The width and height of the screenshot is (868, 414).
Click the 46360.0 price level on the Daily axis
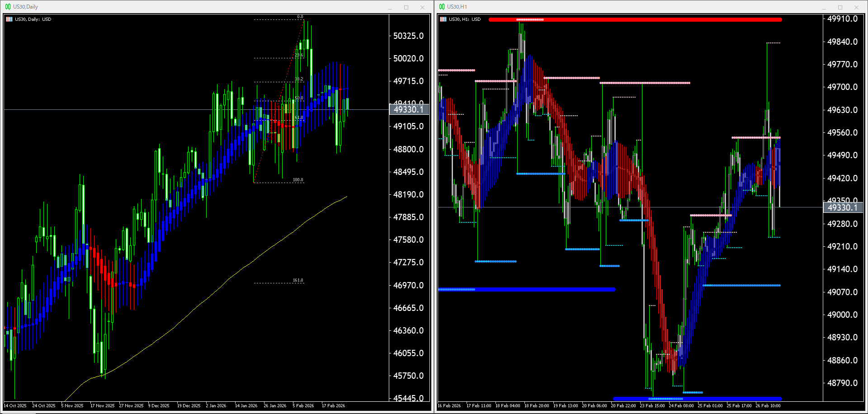click(409, 330)
